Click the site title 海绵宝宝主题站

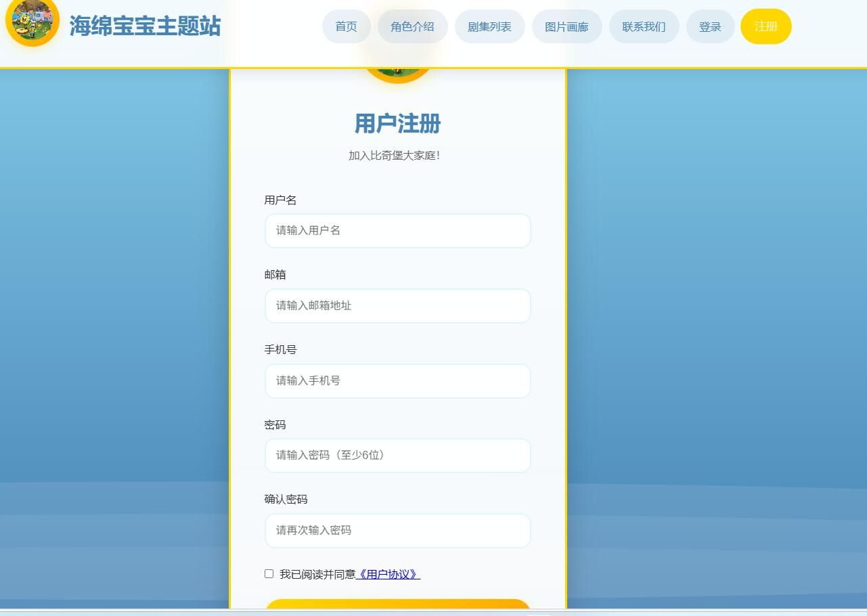point(144,26)
